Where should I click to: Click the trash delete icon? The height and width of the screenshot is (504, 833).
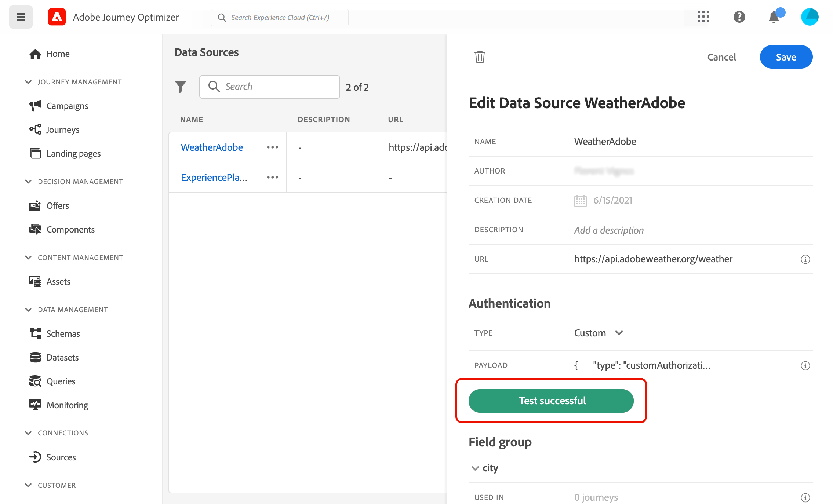click(480, 57)
